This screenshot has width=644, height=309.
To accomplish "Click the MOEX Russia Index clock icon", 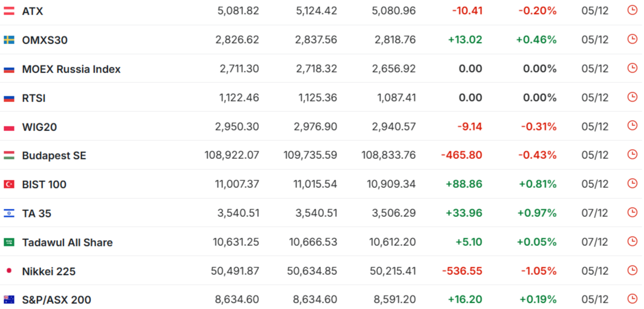I will [x=632, y=68].
